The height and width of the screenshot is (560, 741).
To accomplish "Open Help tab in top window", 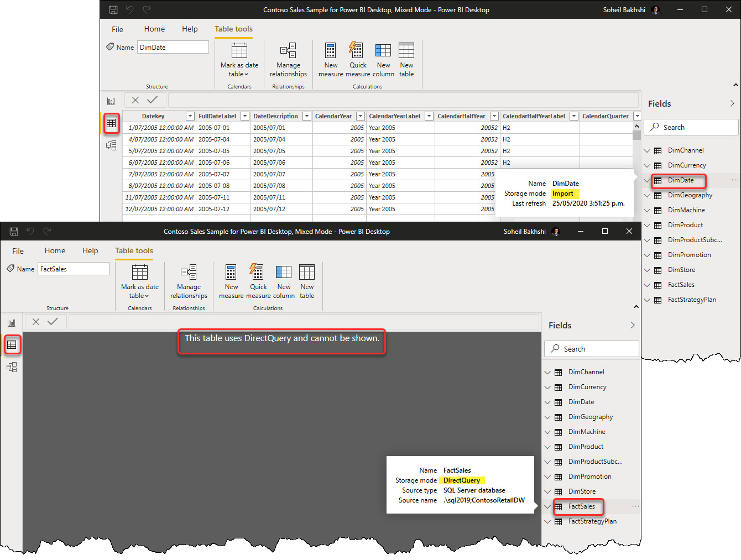I will [x=190, y=29].
